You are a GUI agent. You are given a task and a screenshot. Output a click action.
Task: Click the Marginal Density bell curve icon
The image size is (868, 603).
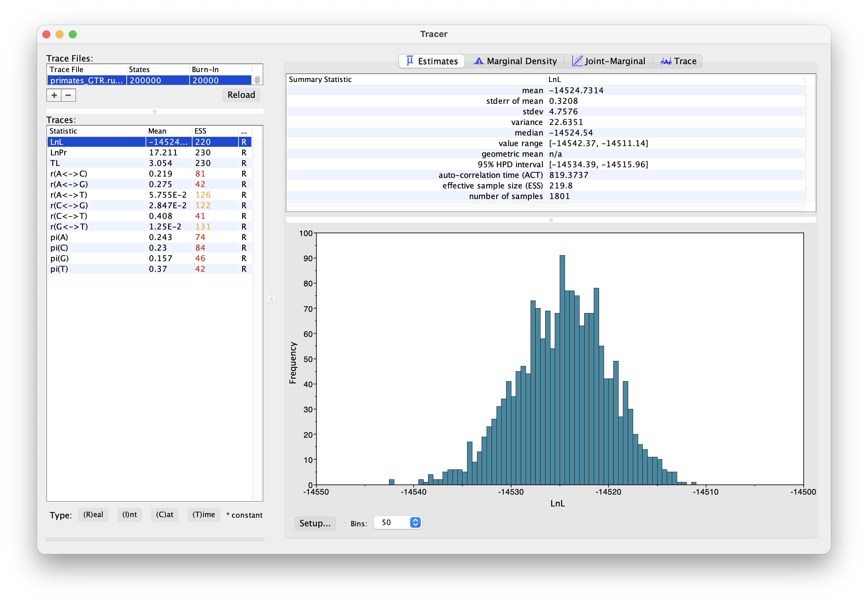pyautogui.click(x=479, y=61)
